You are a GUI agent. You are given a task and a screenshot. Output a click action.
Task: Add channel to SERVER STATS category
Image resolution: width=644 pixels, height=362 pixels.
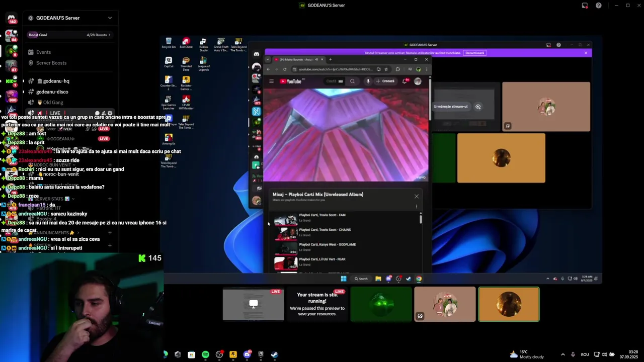[x=110, y=199]
